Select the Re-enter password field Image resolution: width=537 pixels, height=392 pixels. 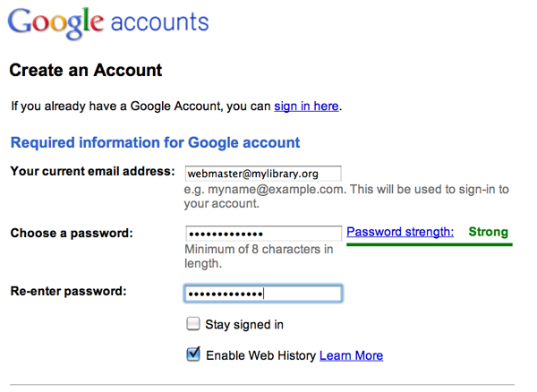point(263,294)
